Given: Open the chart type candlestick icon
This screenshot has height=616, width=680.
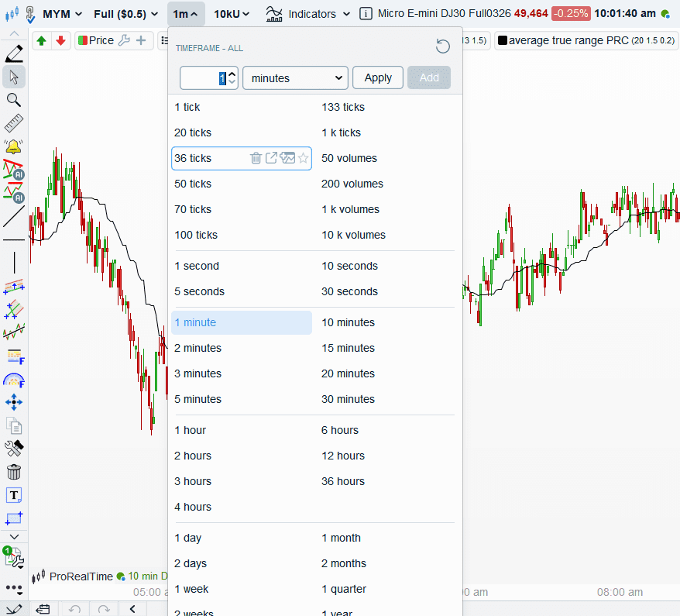Looking at the screenshot, I should click(x=12, y=14).
